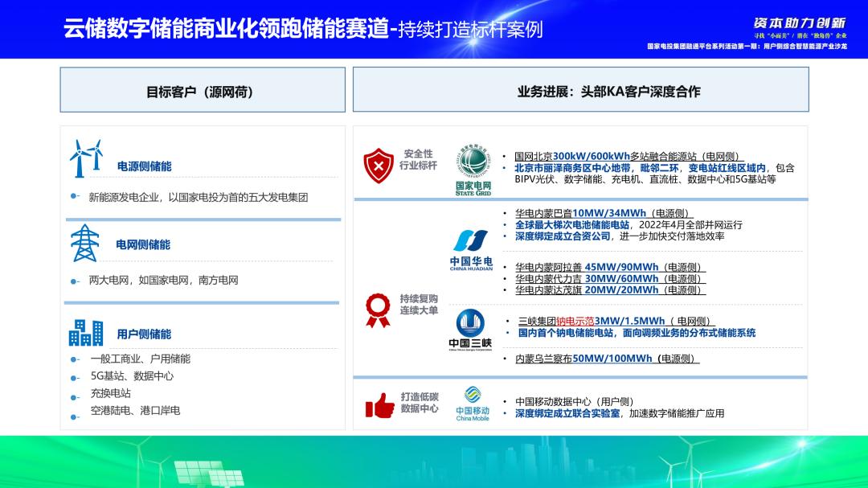The height and width of the screenshot is (488, 868).
Task: Click the 中国三峡 Three Gorges logo
Action: click(470, 330)
